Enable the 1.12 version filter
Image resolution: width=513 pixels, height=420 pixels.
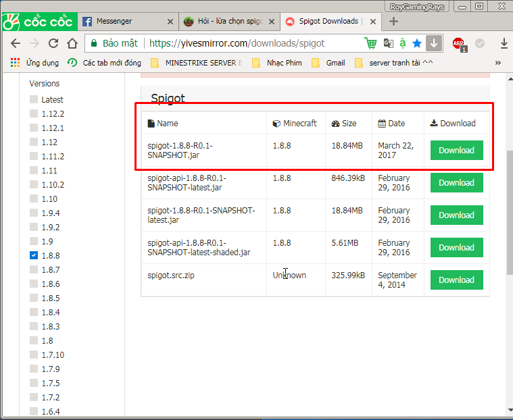point(34,142)
